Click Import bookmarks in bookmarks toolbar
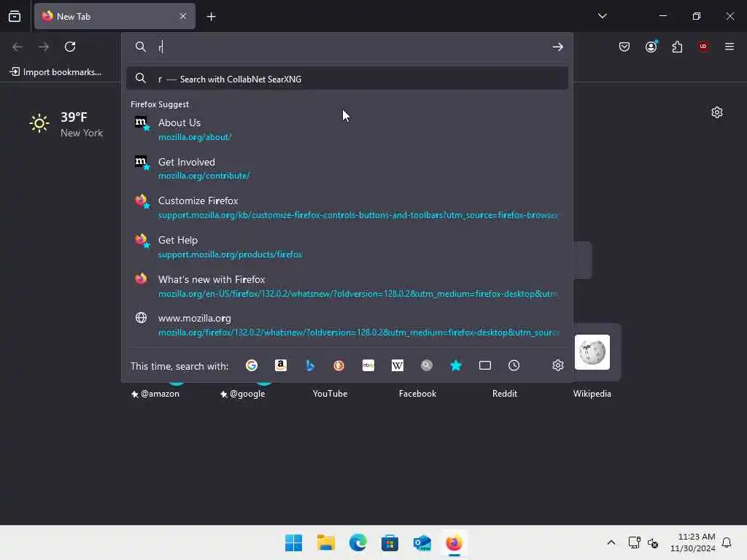Screen dimensions: 747x560 click(55, 72)
